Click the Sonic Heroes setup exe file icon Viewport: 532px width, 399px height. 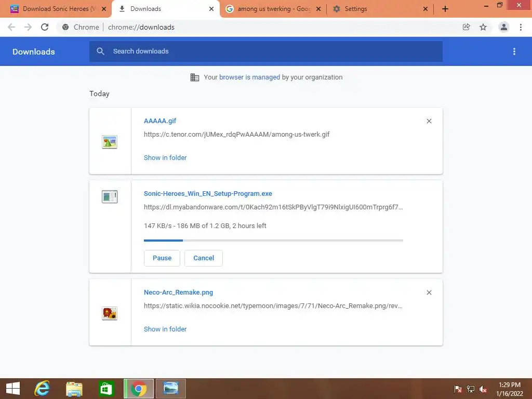coord(109,196)
